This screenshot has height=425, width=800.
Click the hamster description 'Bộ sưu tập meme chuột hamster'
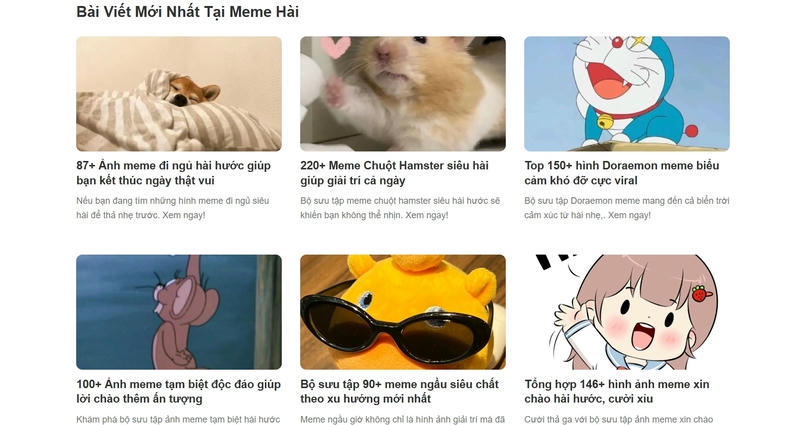click(x=401, y=208)
